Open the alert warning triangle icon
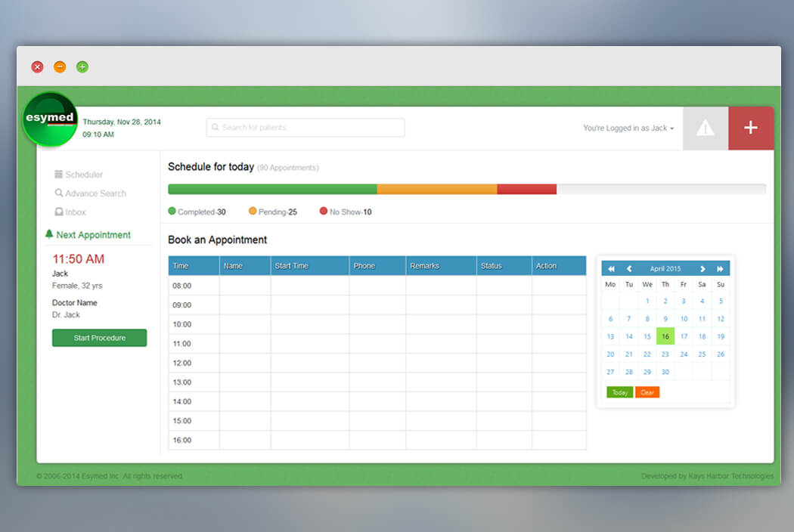 click(x=705, y=128)
